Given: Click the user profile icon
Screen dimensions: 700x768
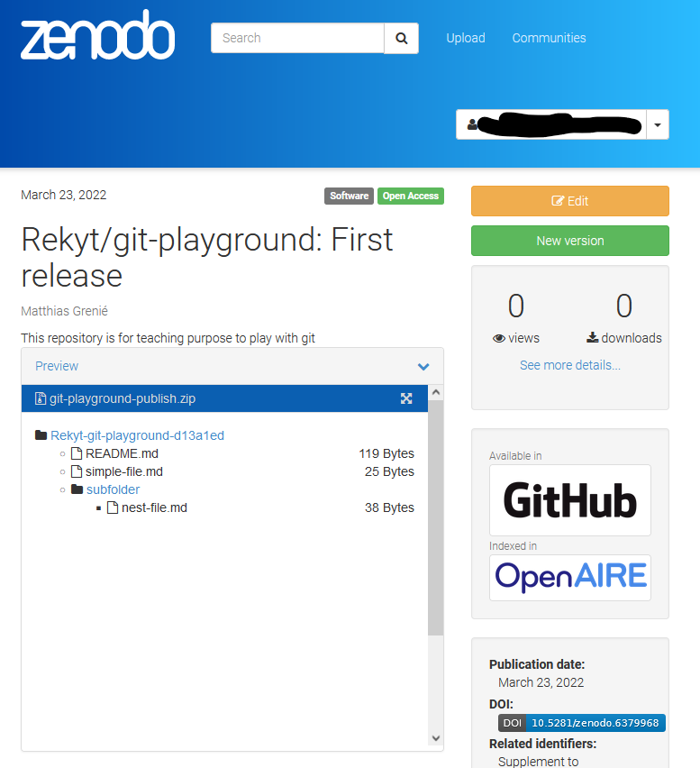Looking at the screenshot, I should click(x=472, y=124).
